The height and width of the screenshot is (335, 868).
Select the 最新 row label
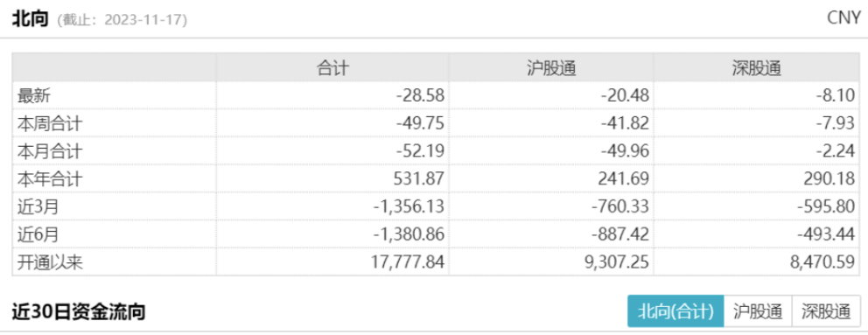tap(33, 96)
